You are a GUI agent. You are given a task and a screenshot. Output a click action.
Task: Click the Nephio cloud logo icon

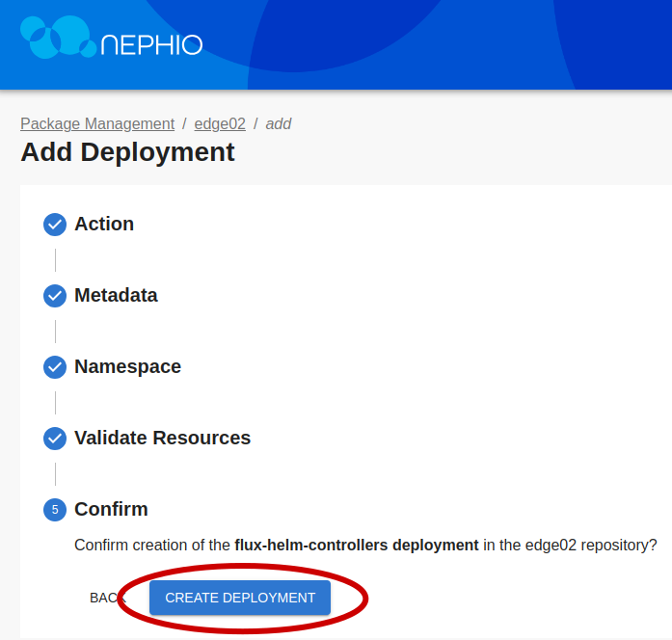tap(58, 37)
